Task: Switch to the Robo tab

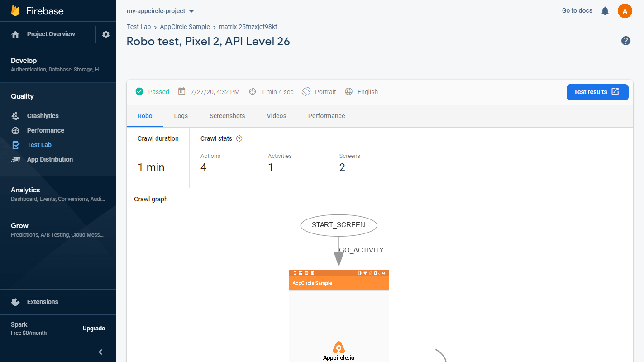Action: click(145, 116)
